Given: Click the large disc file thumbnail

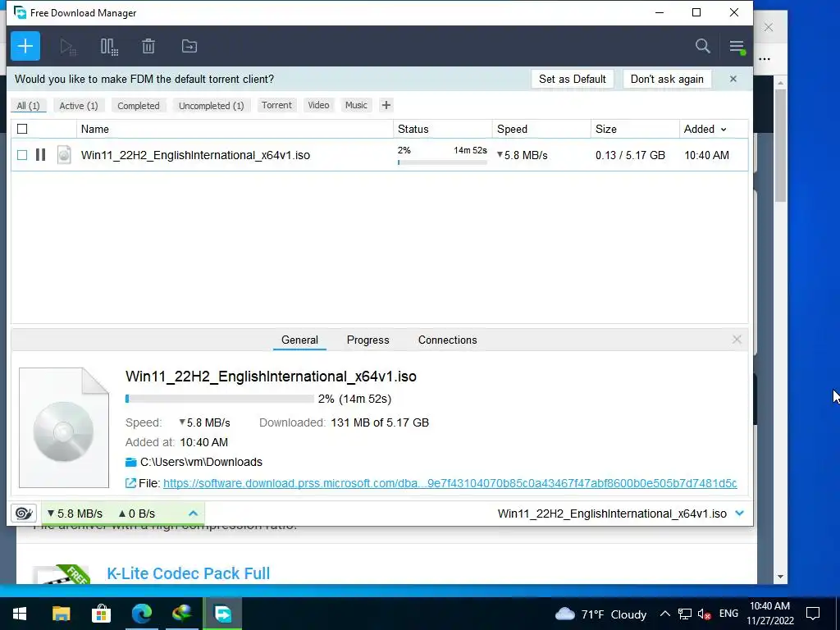Looking at the screenshot, I should tap(64, 427).
